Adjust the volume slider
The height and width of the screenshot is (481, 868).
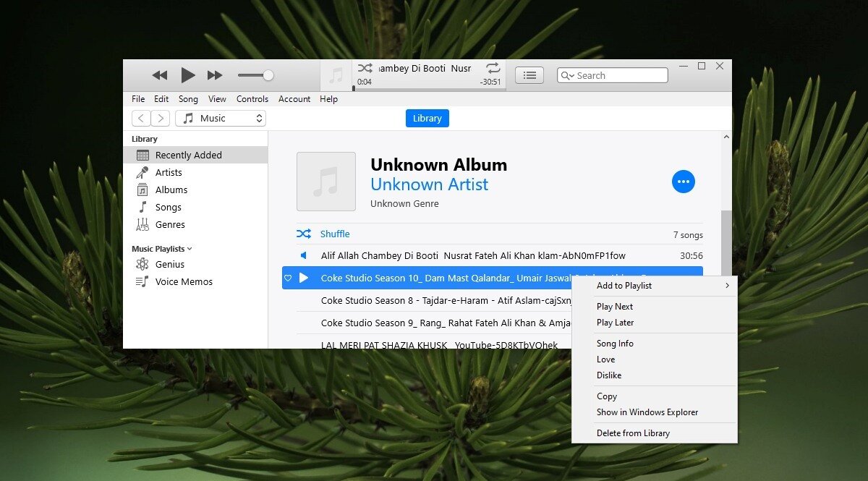click(255, 75)
